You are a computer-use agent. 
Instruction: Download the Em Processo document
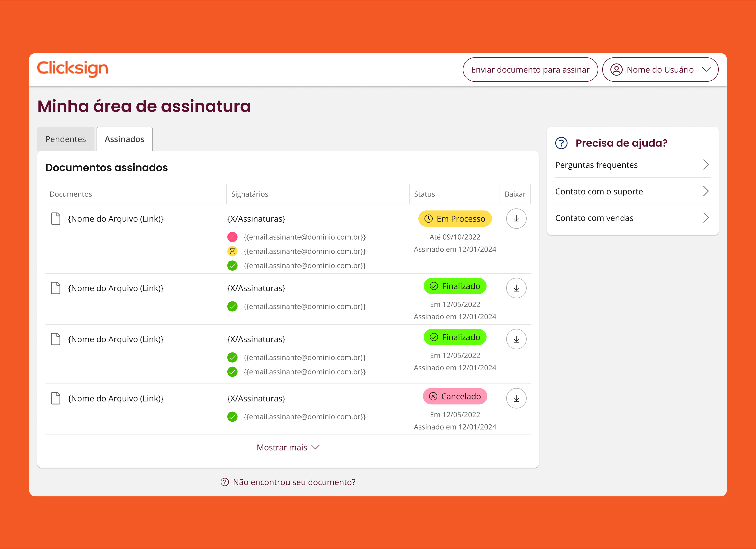point(516,218)
